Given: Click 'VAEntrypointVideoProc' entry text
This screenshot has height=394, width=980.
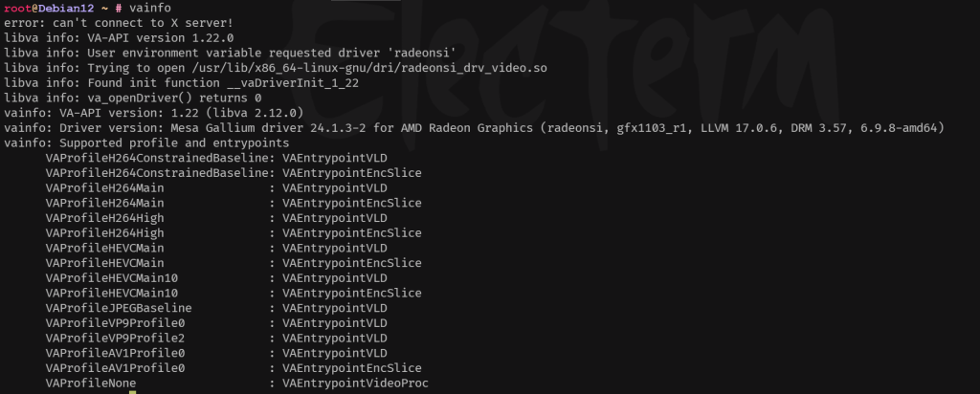Looking at the screenshot, I should pos(354,383).
